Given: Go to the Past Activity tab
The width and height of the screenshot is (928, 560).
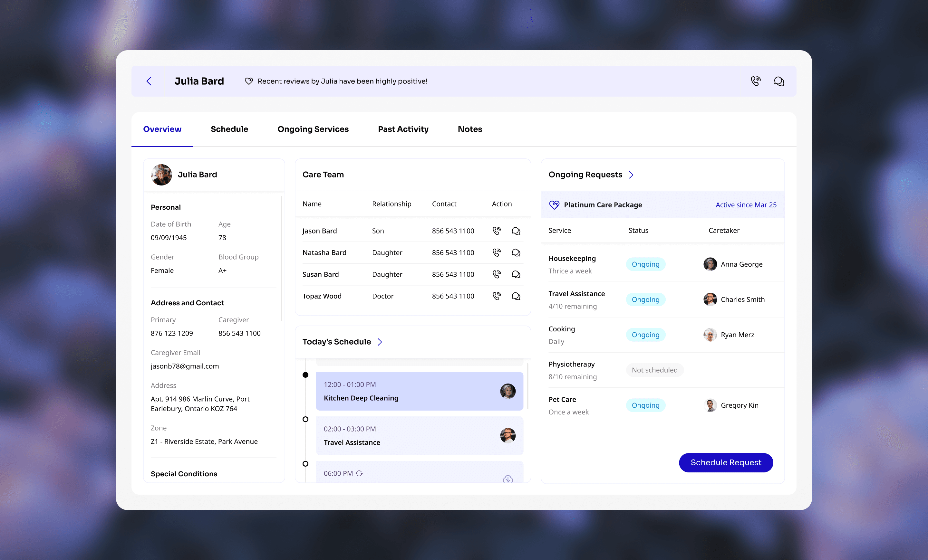Looking at the screenshot, I should [403, 129].
